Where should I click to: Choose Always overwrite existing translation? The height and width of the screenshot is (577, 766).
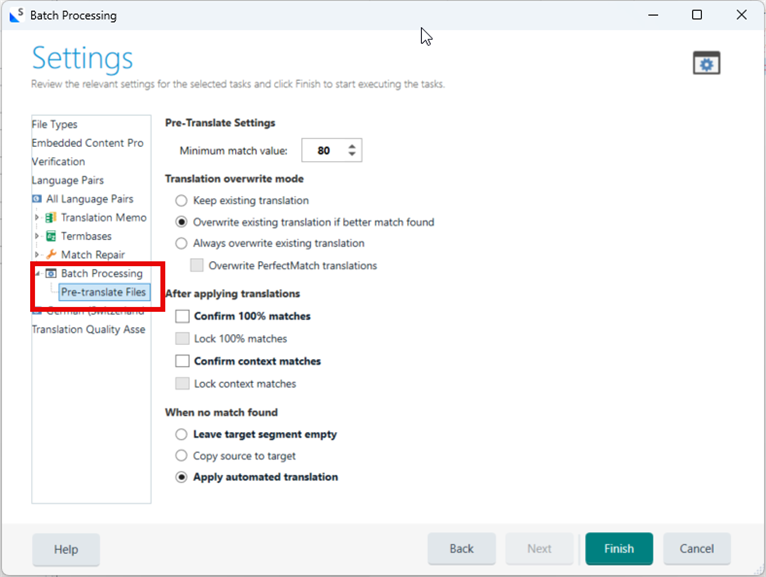click(x=181, y=243)
